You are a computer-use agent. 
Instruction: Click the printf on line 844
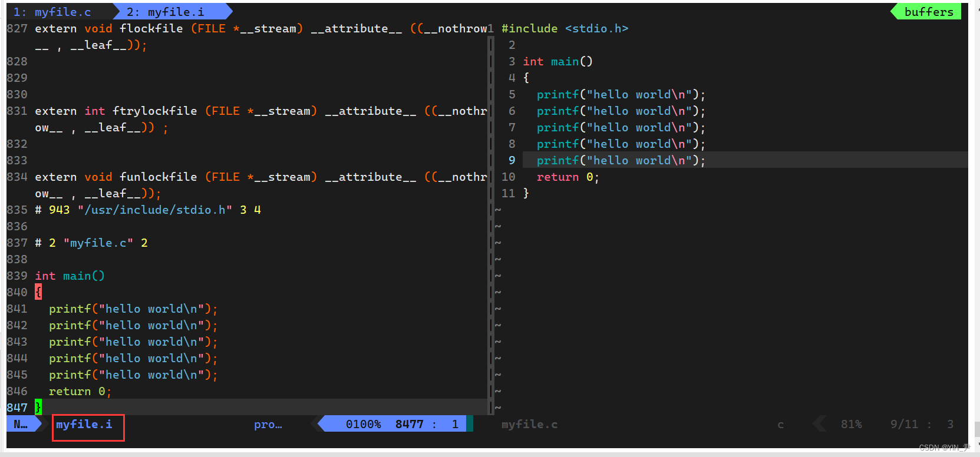pyautogui.click(x=133, y=358)
